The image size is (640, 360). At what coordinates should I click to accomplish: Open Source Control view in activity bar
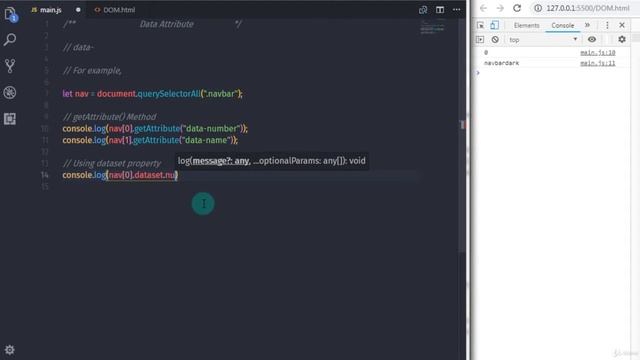pyautogui.click(x=10, y=66)
